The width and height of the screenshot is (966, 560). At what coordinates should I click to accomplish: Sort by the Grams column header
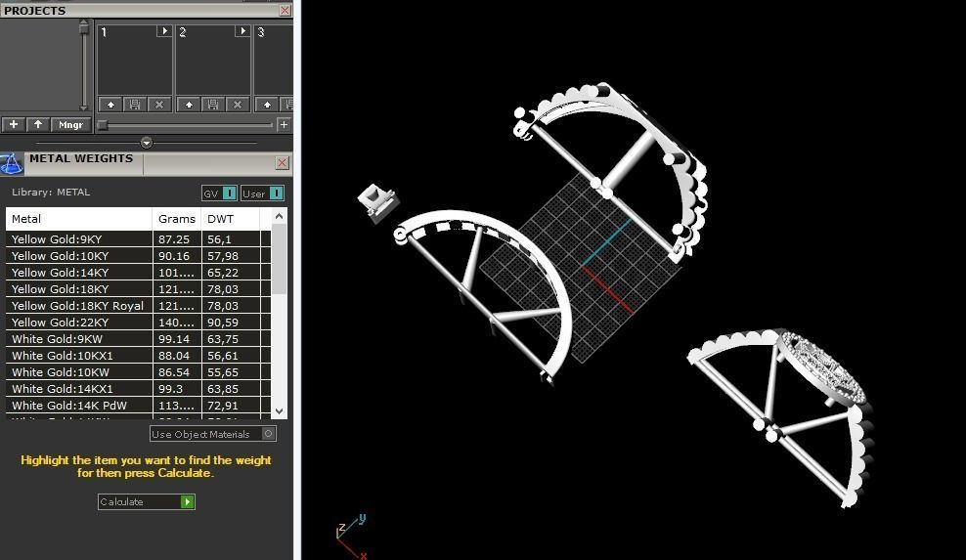point(177,219)
